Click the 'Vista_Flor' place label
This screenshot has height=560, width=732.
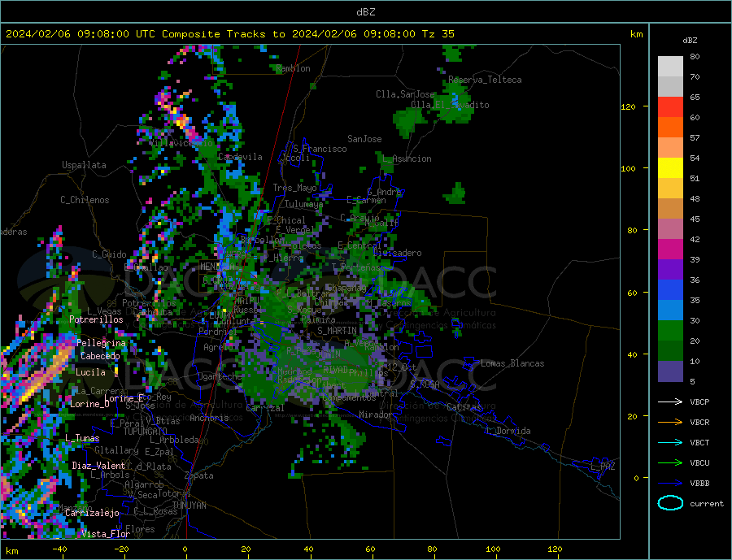(106, 534)
